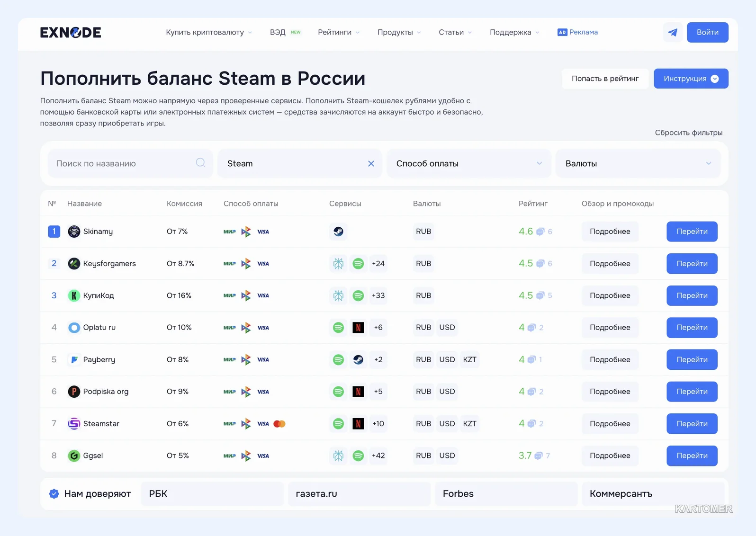
Task: Open the Инструкция dropdown button
Action: point(691,79)
